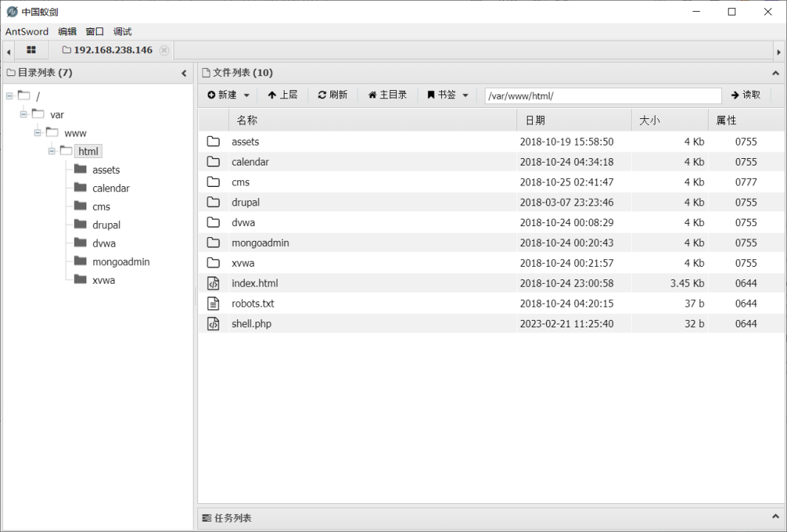
Task: Click size value 3.45 Kb
Action: [687, 283]
